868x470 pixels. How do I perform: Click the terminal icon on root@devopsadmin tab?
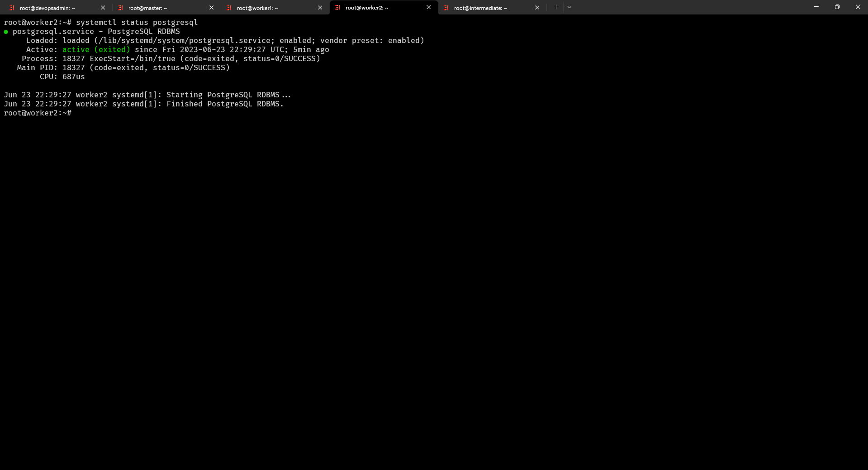tap(12, 8)
